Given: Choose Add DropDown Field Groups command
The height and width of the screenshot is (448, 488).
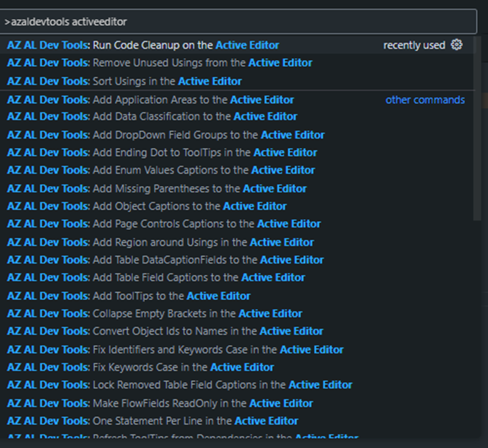Looking at the screenshot, I should point(237,135).
